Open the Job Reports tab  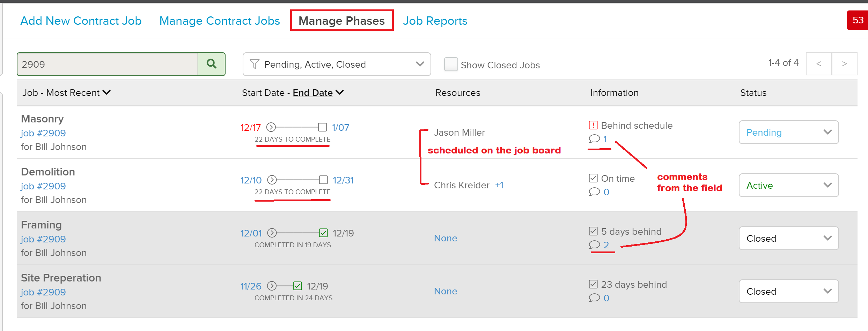[435, 21]
